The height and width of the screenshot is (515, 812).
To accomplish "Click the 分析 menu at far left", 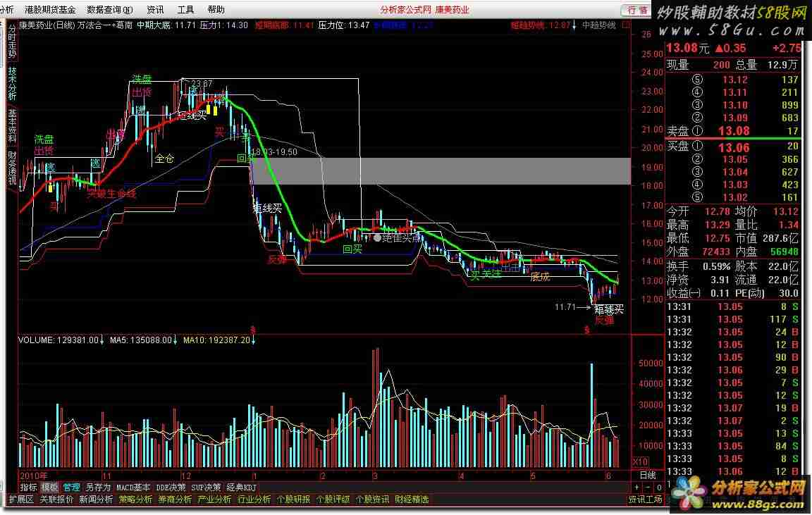I will [x=7, y=10].
